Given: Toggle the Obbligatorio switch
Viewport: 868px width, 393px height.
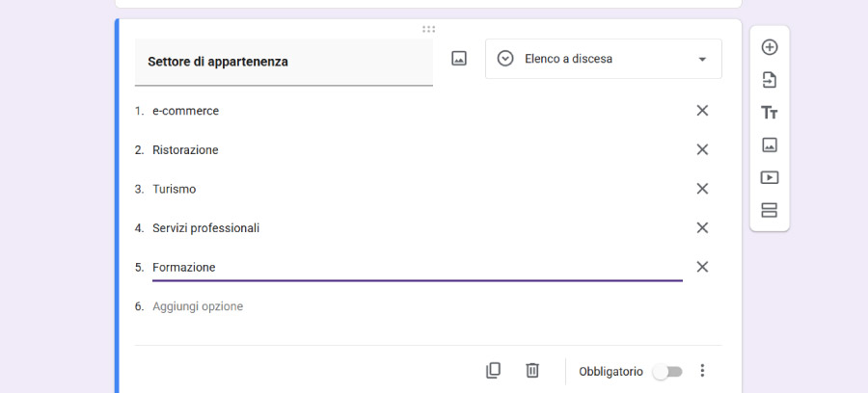Looking at the screenshot, I should (x=666, y=372).
